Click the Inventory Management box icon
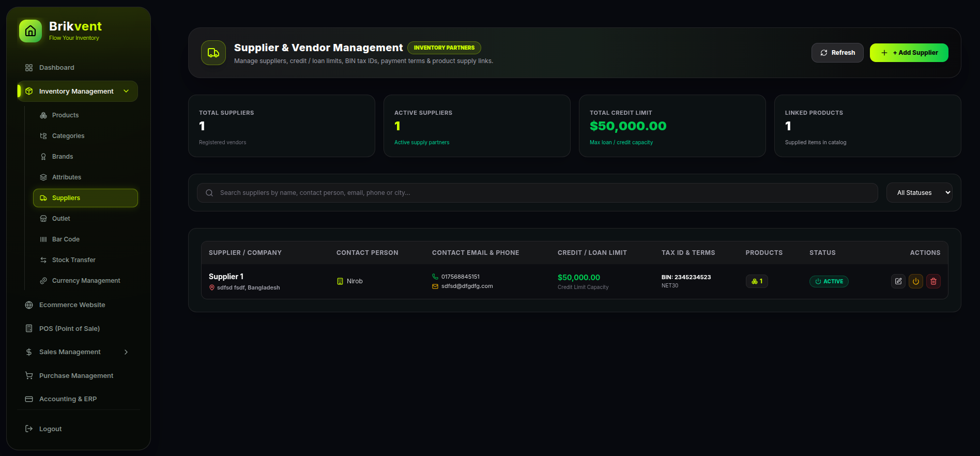 pos(29,92)
